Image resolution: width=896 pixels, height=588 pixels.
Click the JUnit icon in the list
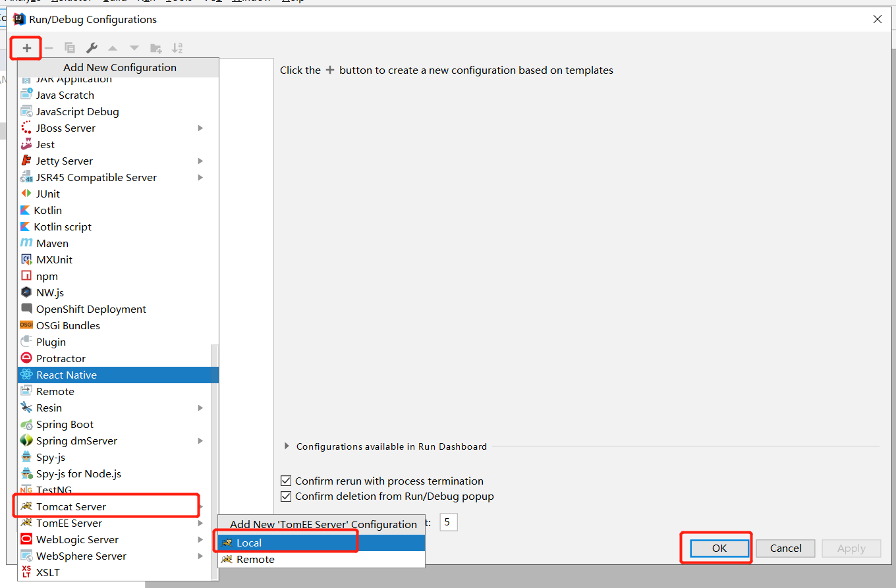(x=26, y=194)
